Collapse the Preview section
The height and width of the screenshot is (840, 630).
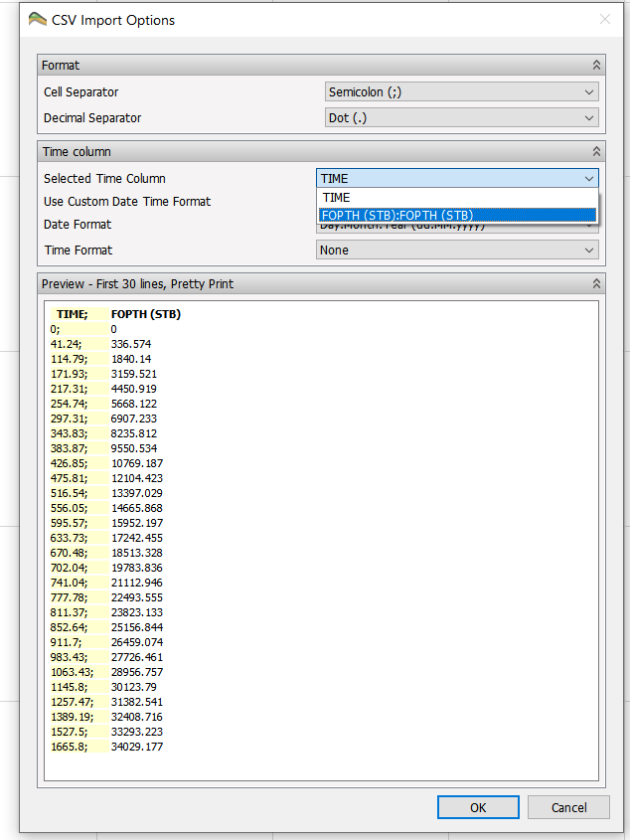coord(596,284)
